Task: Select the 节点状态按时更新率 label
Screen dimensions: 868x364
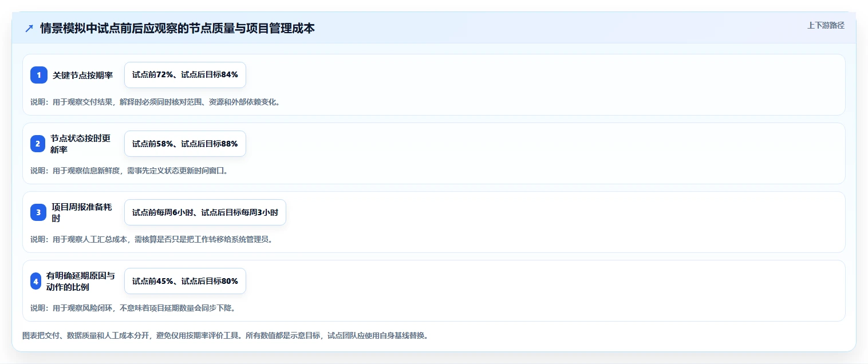Action: 80,144
